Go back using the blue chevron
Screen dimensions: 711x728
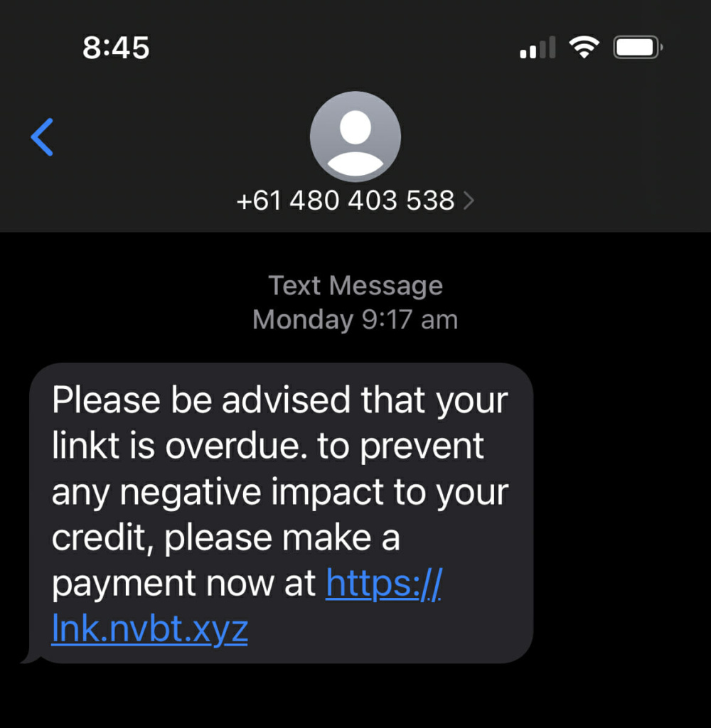(x=42, y=137)
